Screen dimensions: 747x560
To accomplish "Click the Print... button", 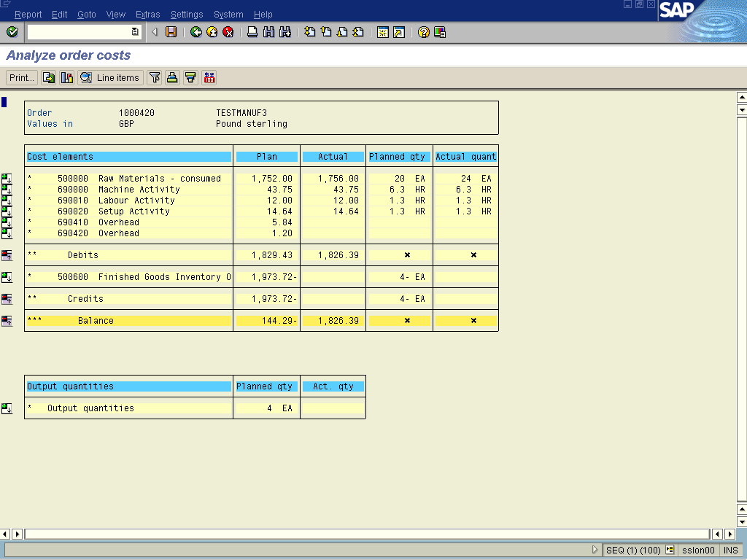I will pos(22,78).
